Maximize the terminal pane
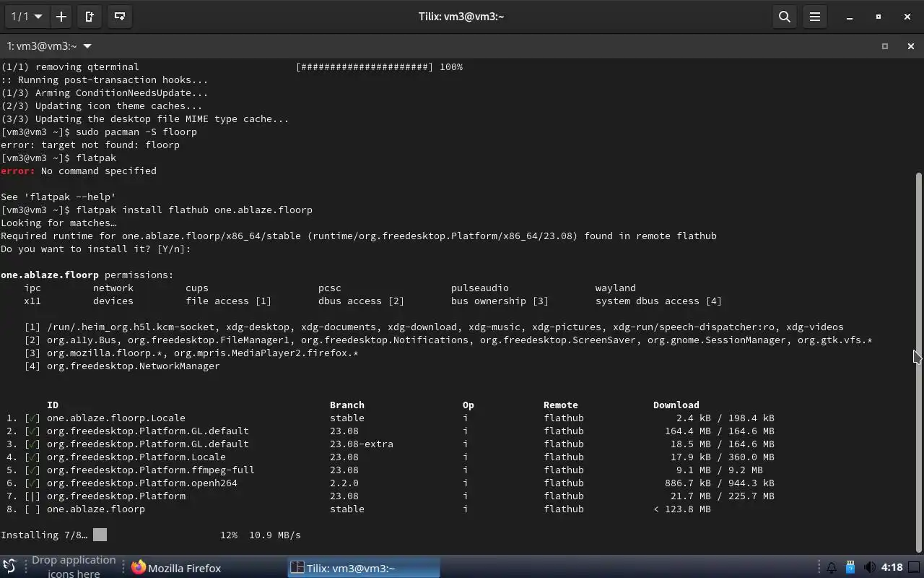Viewport: 924px width, 578px height. click(x=885, y=46)
